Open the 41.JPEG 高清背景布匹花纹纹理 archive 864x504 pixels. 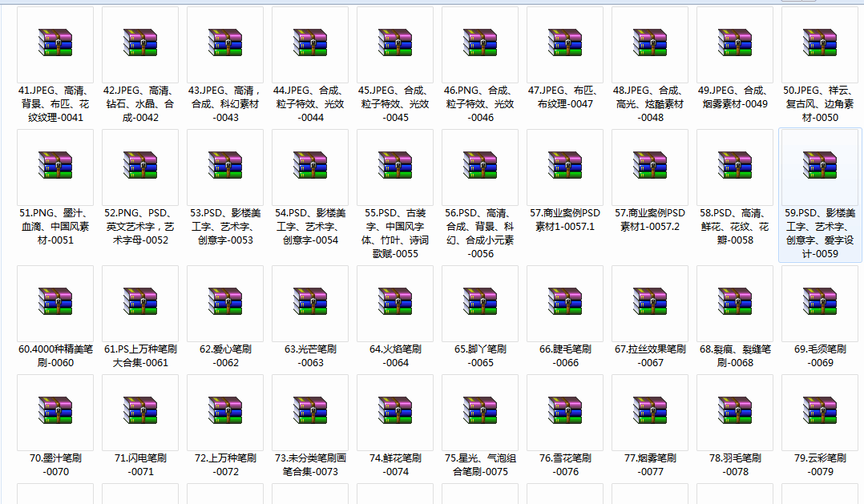(x=55, y=44)
